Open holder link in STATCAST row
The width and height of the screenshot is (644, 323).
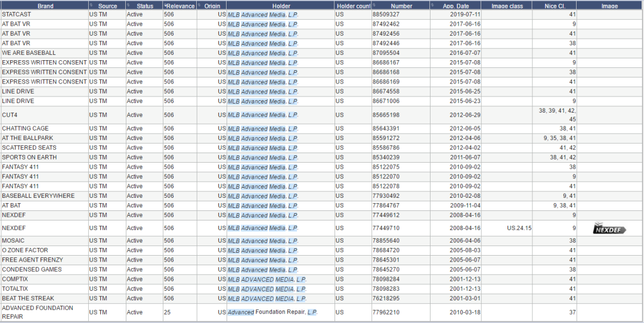click(x=263, y=14)
